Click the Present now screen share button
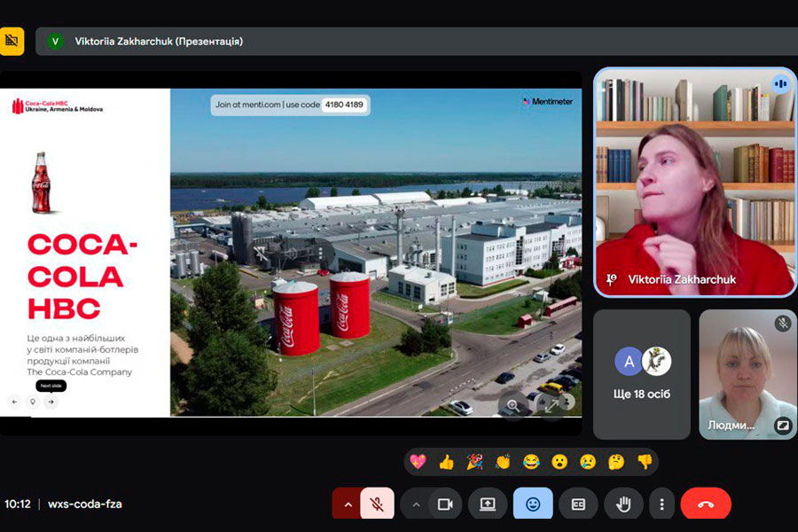798x532 pixels. (488, 504)
